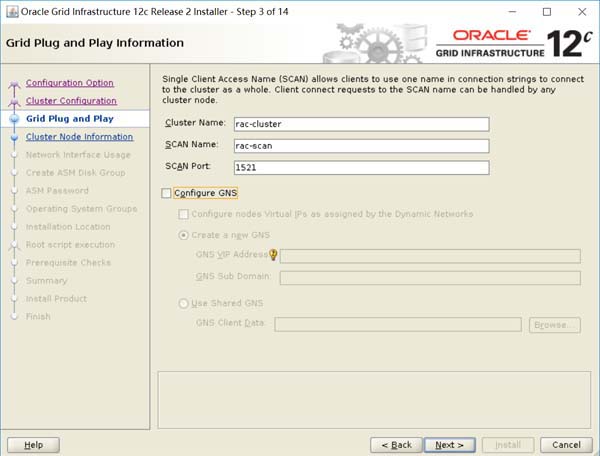Open the Configuration Option step link

[70, 83]
